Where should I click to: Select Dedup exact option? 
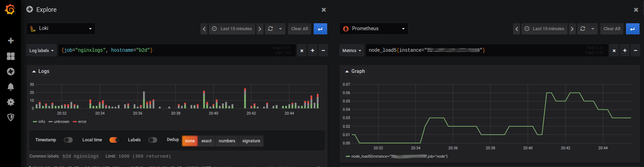206,141
